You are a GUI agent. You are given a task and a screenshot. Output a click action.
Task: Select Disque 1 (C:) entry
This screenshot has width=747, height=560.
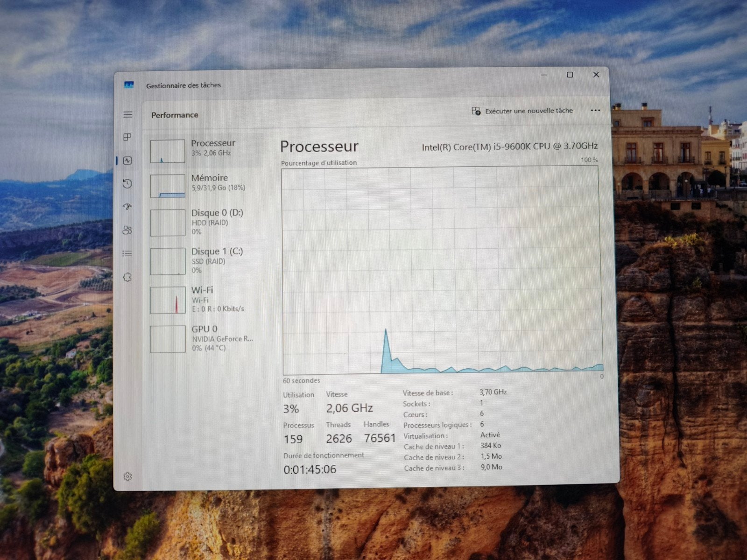tap(204, 261)
